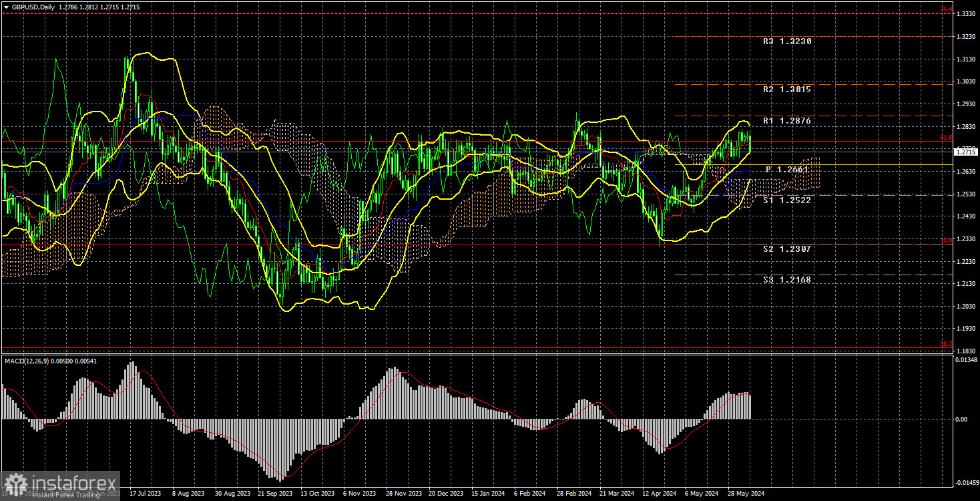Click the 15 Jan 2024 date label
The width and height of the screenshot is (980, 501).
489,494
